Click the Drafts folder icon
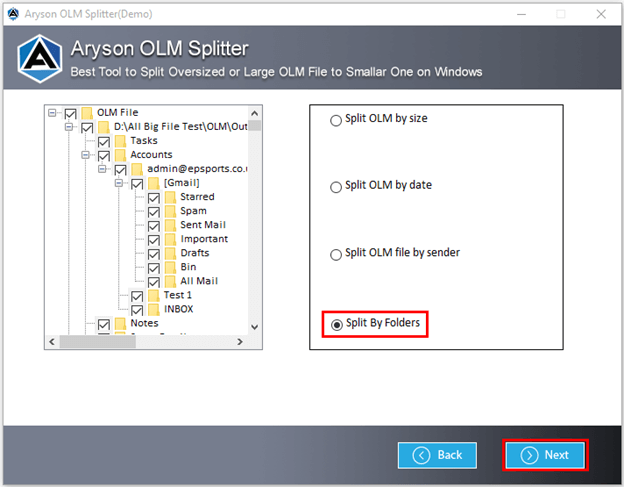This screenshot has width=624, height=487. point(170,253)
